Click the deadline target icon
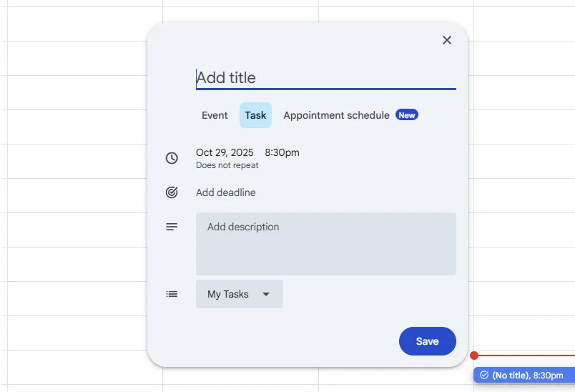 pyautogui.click(x=172, y=192)
